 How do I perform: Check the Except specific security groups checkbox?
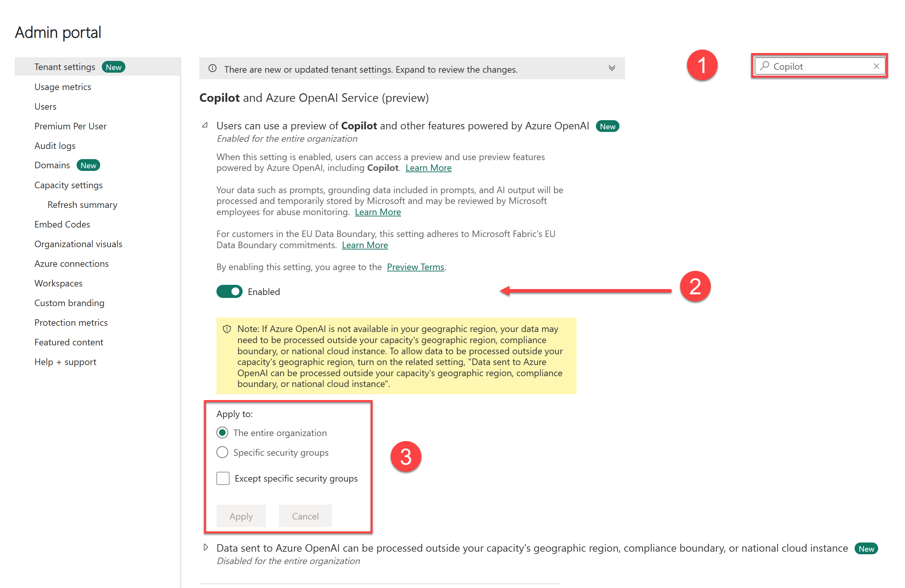tap(223, 478)
